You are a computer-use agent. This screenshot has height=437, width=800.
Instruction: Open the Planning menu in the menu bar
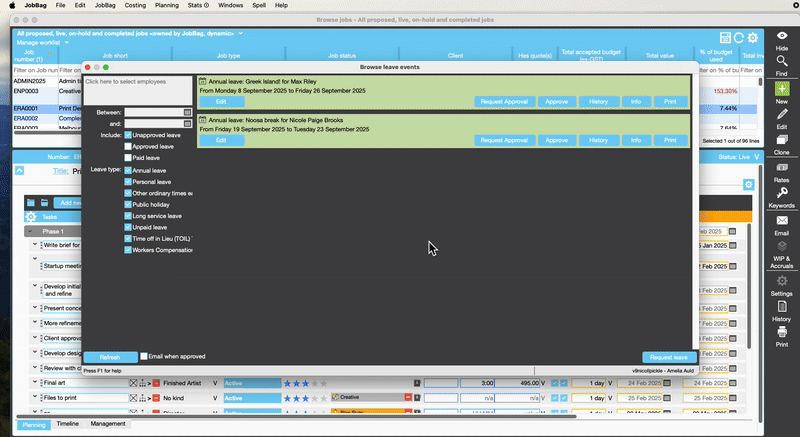click(x=167, y=5)
